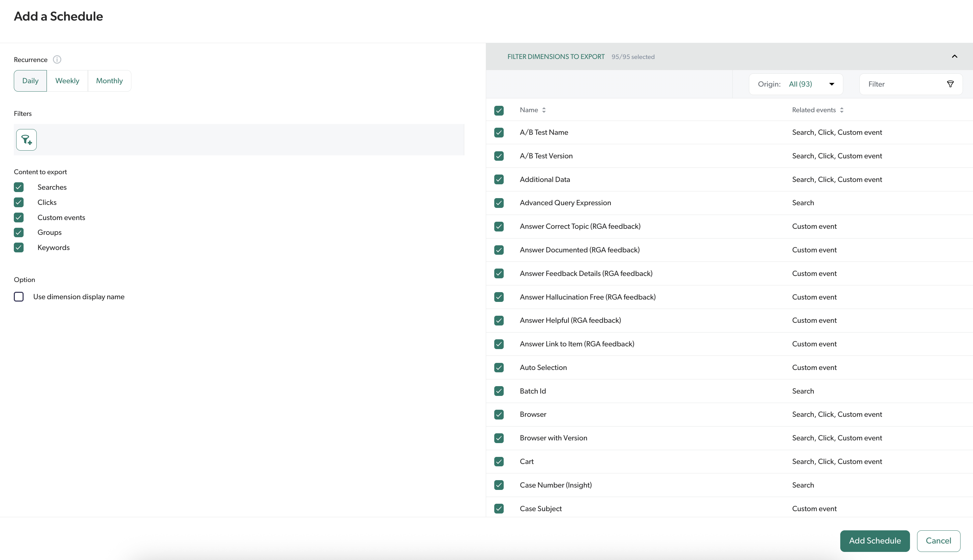Click the Name column header
The height and width of the screenshot is (560, 973).
tap(529, 110)
